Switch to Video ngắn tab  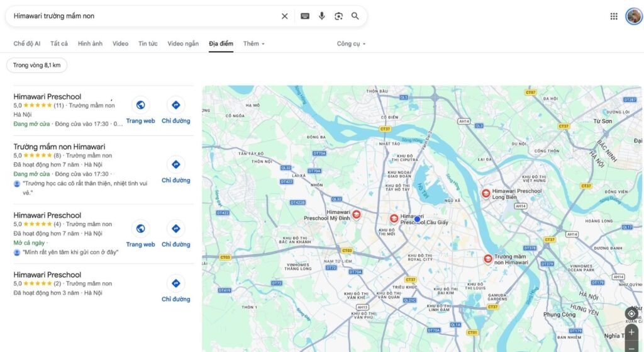coord(183,43)
